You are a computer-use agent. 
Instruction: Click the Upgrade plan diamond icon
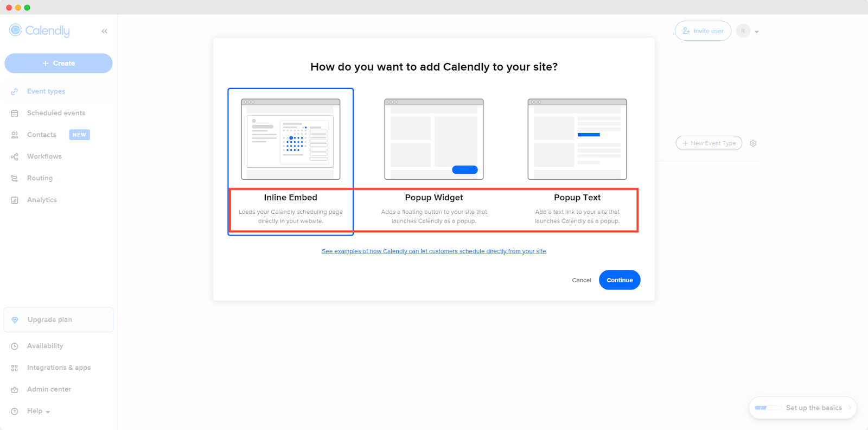(x=15, y=320)
